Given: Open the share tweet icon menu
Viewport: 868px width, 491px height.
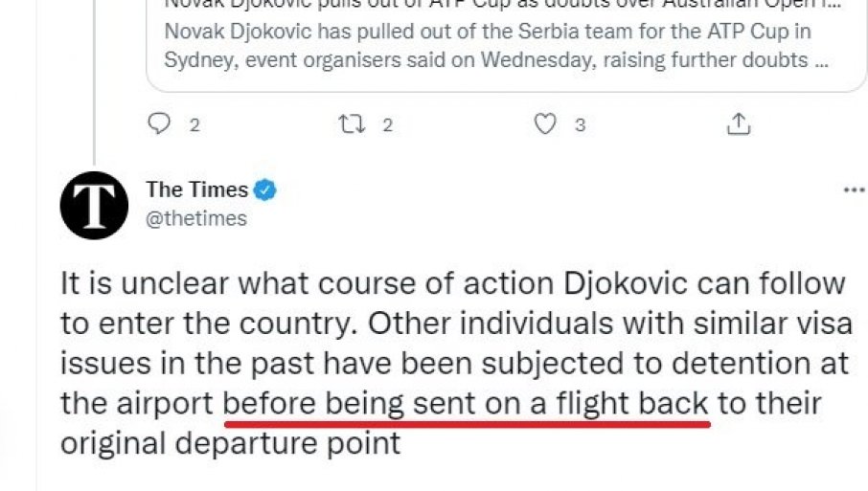Looking at the screenshot, I should click(738, 124).
